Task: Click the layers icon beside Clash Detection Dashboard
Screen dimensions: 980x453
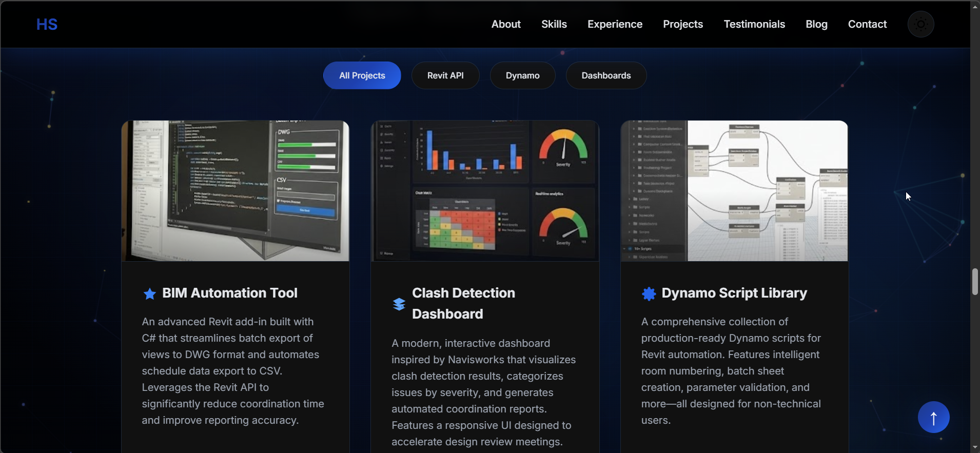Action: click(399, 304)
